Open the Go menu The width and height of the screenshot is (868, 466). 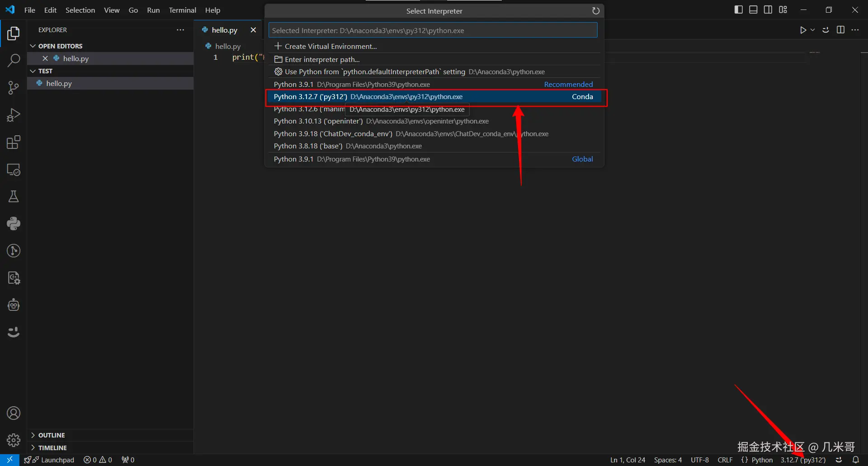(133, 10)
